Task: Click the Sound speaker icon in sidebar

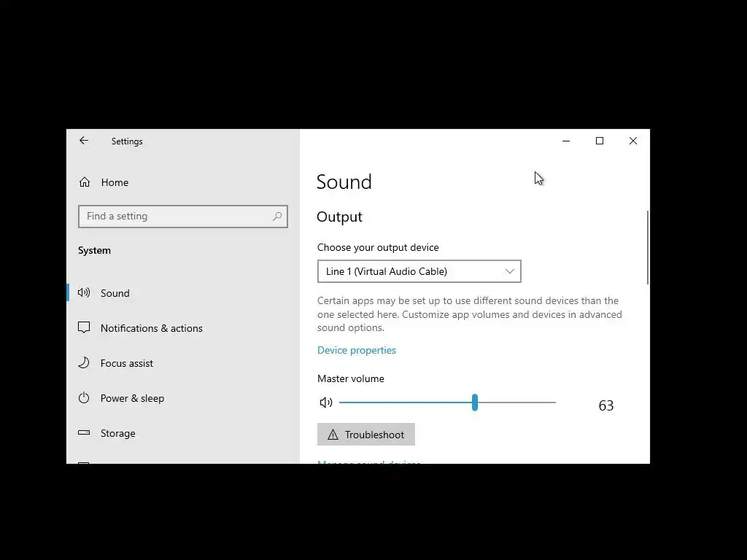Action: [x=84, y=292]
